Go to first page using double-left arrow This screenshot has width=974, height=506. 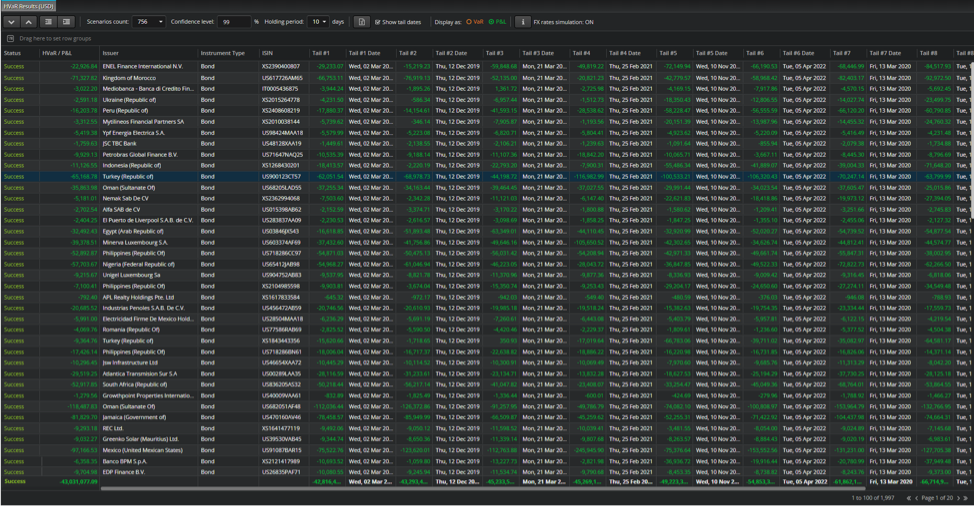coord(909,498)
